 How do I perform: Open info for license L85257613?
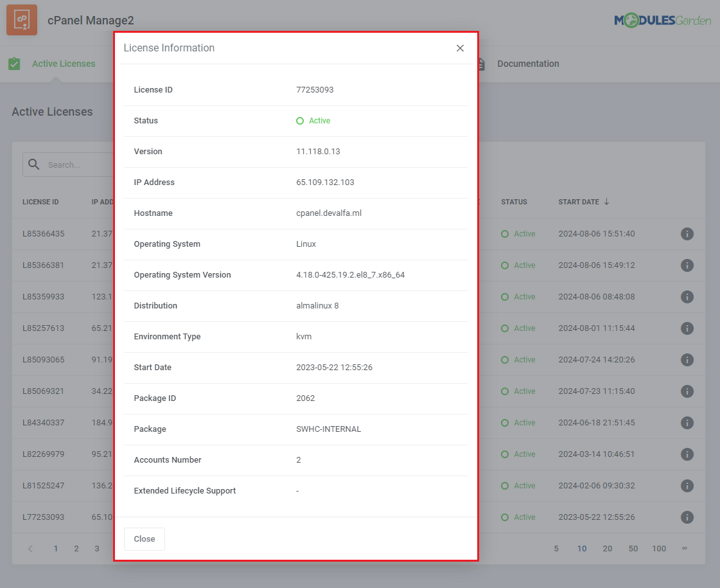(687, 328)
